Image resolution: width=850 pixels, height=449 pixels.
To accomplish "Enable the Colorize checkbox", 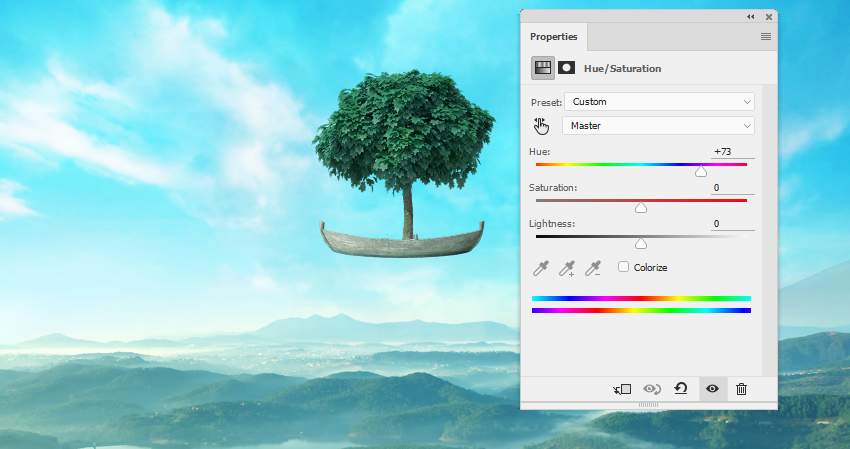I will (x=623, y=267).
